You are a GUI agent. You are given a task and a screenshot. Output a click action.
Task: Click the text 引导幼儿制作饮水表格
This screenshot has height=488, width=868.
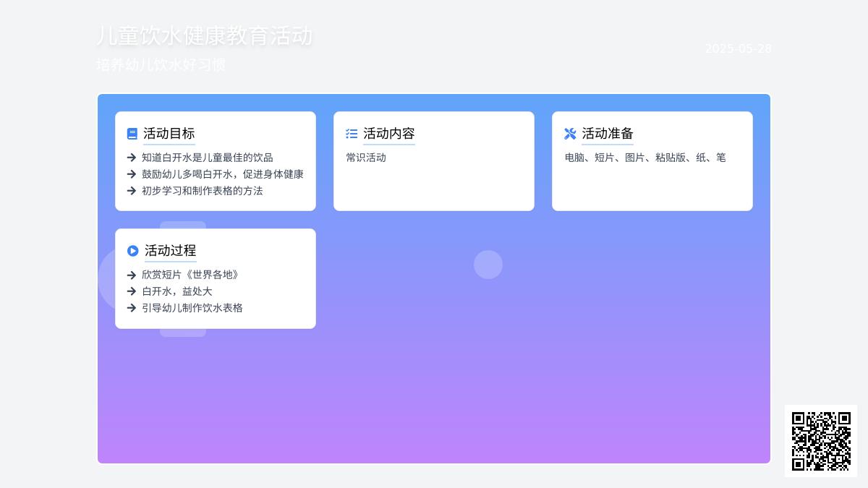tap(192, 308)
